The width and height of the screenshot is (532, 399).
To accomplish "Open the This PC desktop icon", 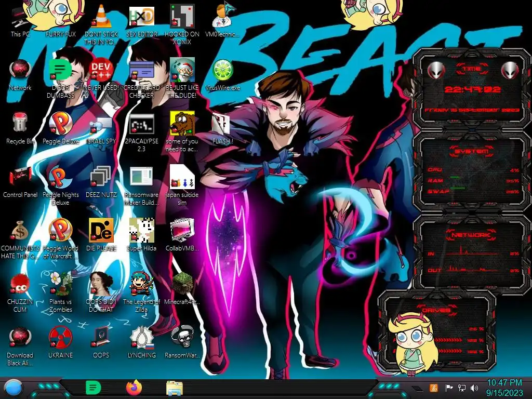I will (x=20, y=20).
